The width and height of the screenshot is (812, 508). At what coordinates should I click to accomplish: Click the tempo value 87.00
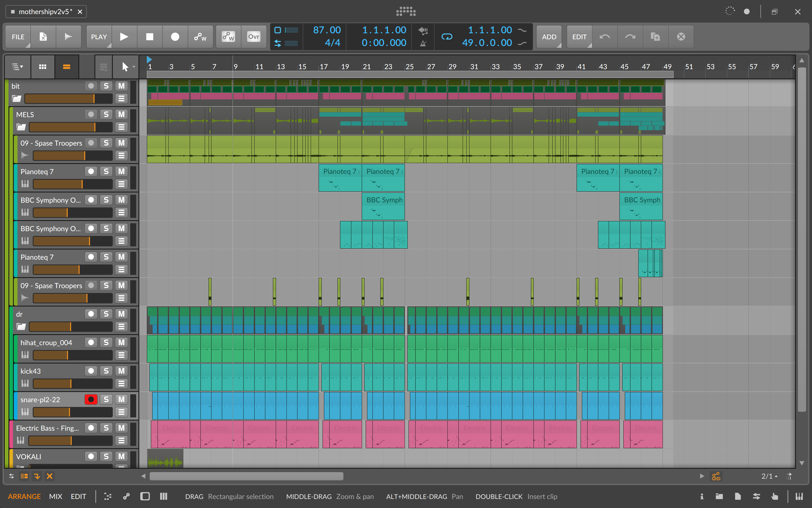point(326,30)
